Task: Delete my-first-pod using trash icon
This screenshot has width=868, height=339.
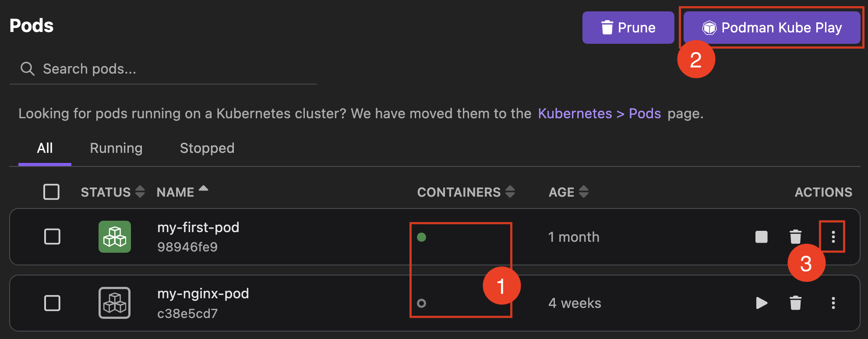Action: 795,237
